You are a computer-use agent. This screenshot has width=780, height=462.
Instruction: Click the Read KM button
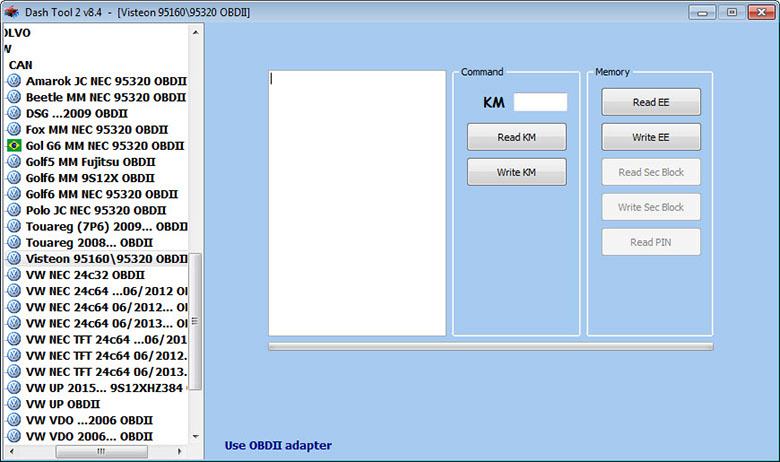tap(516, 137)
